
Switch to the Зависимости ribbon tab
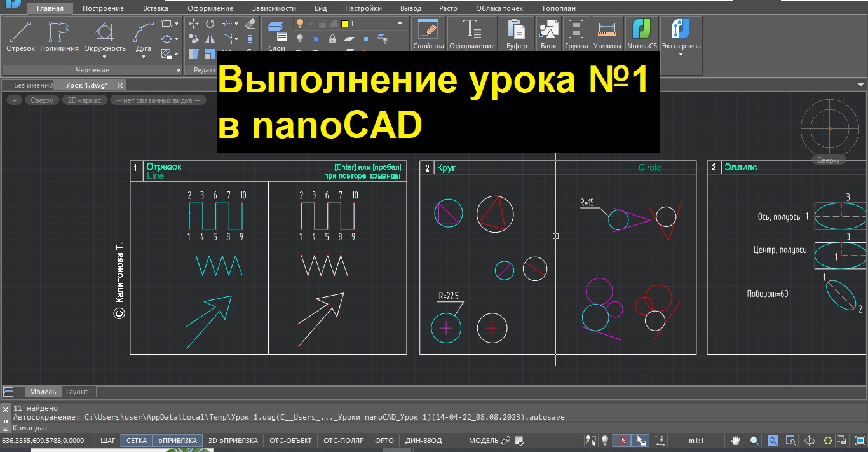[273, 8]
